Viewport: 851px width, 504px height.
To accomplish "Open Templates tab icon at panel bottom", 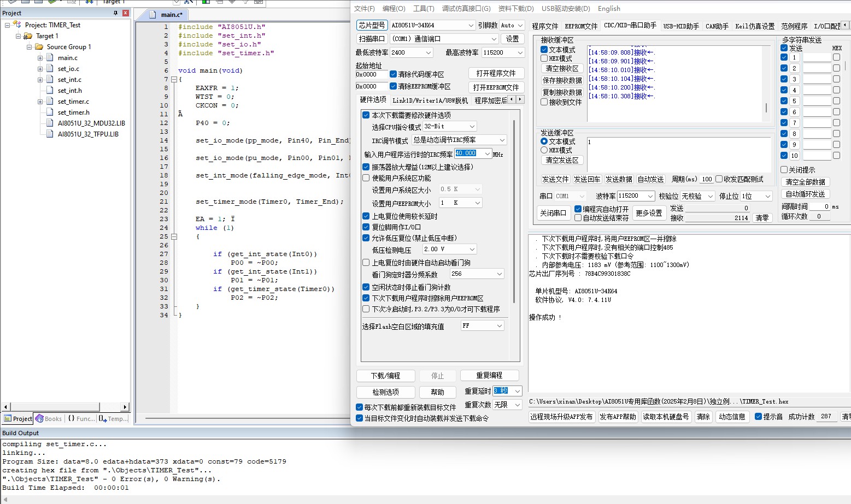I will point(103,419).
